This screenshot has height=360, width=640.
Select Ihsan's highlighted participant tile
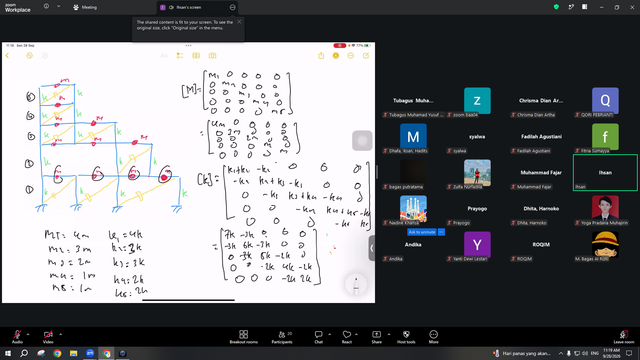point(605,172)
